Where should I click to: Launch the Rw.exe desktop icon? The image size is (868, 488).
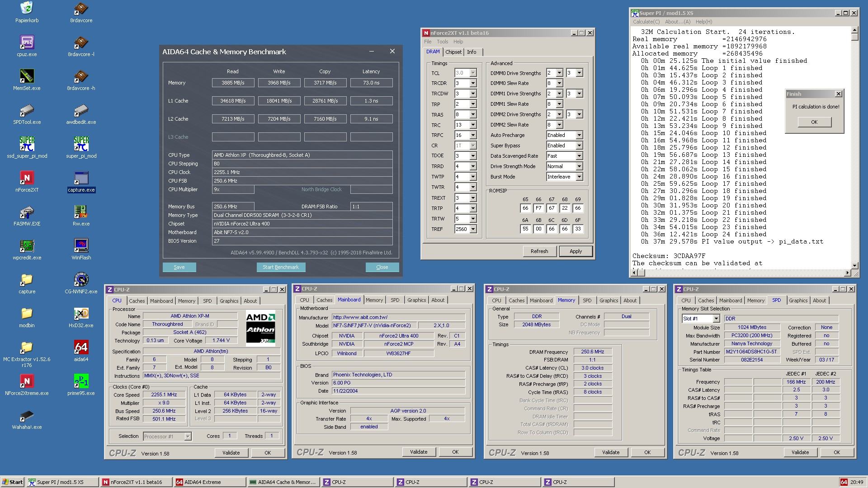[x=81, y=216]
